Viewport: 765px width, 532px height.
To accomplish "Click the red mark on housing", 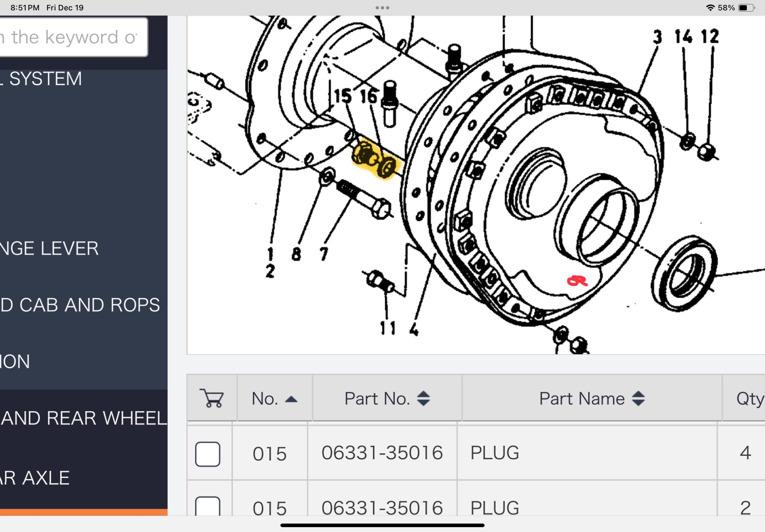I will pos(577,281).
